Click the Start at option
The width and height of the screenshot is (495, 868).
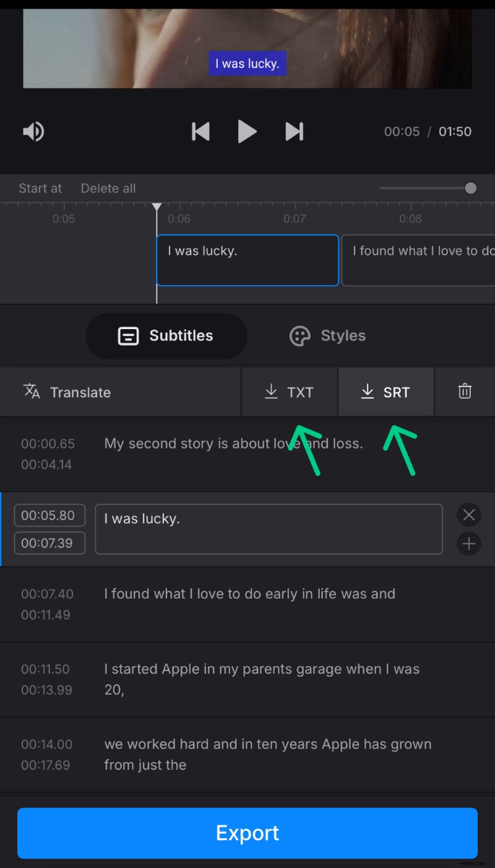click(40, 188)
